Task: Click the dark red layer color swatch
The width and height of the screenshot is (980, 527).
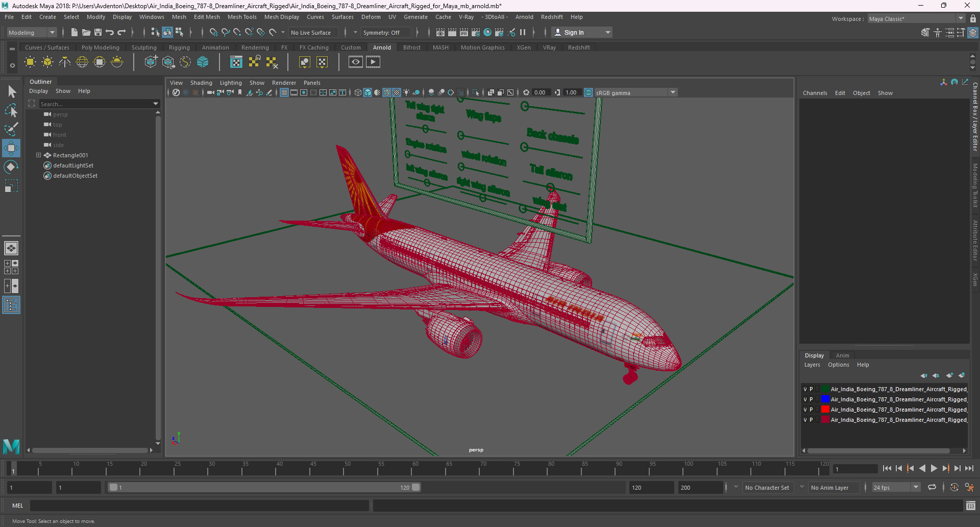Action: [825, 420]
